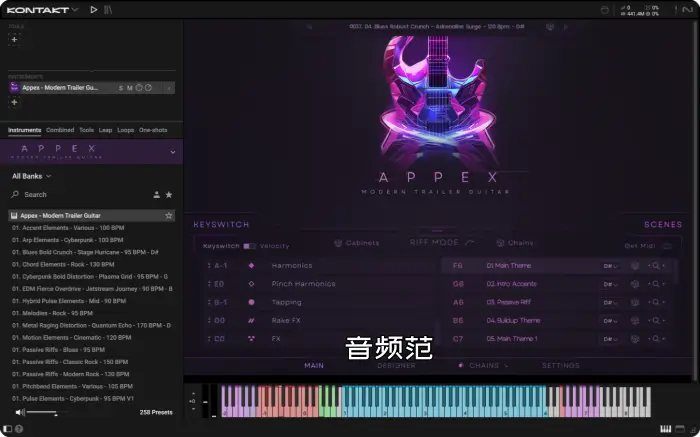The width and height of the screenshot is (700, 437).
Task: Click the keyboard icon in the bottom right
Action: [666, 429]
